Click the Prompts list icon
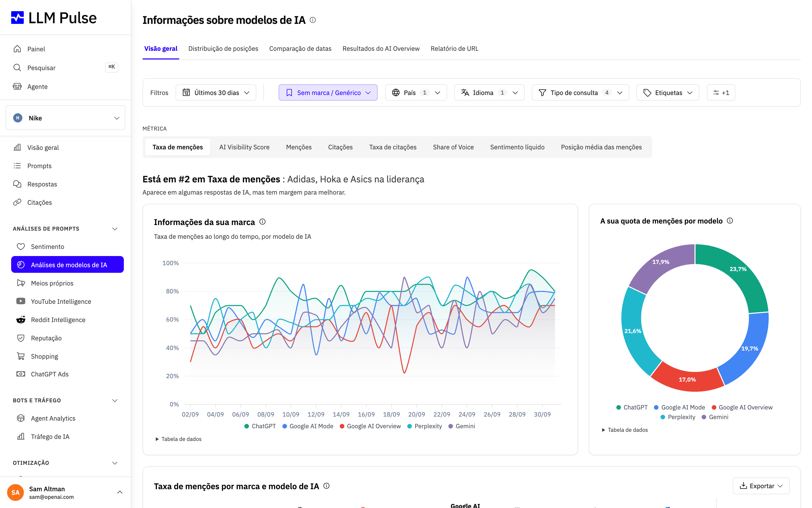Screen dimensions: 812x508 tap(17, 166)
